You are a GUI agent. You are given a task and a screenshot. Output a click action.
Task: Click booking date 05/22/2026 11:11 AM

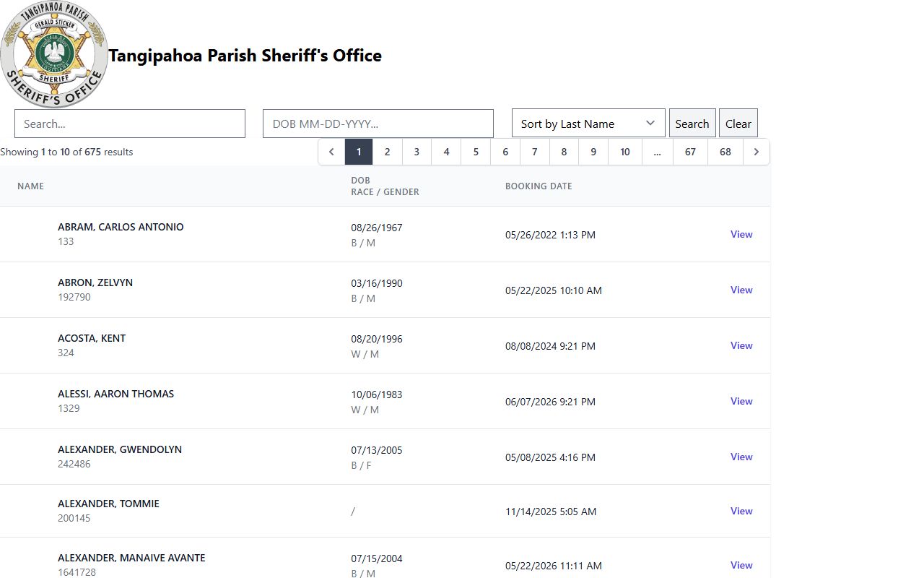[x=554, y=566]
